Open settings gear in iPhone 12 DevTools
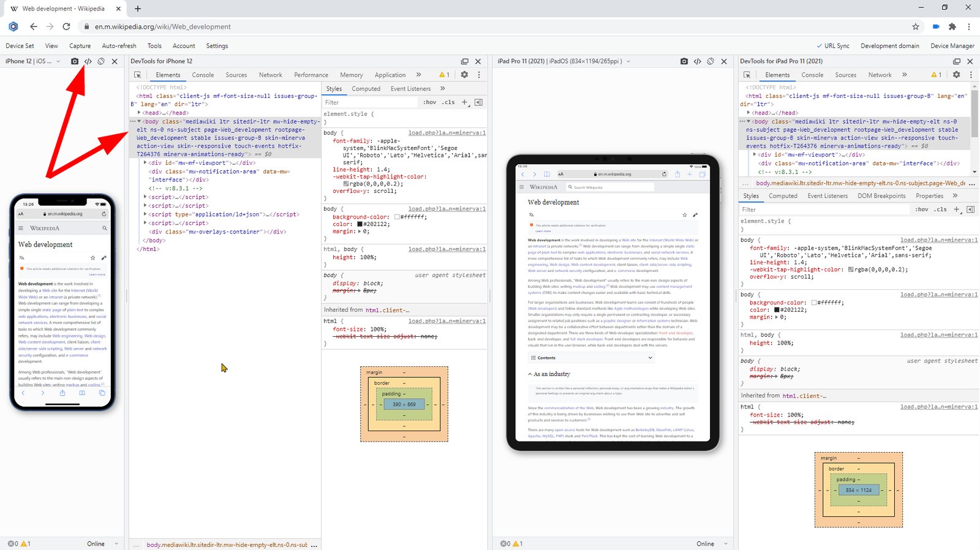Image resolution: width=980 pixels, height=550 pixels. coord(464,75)
